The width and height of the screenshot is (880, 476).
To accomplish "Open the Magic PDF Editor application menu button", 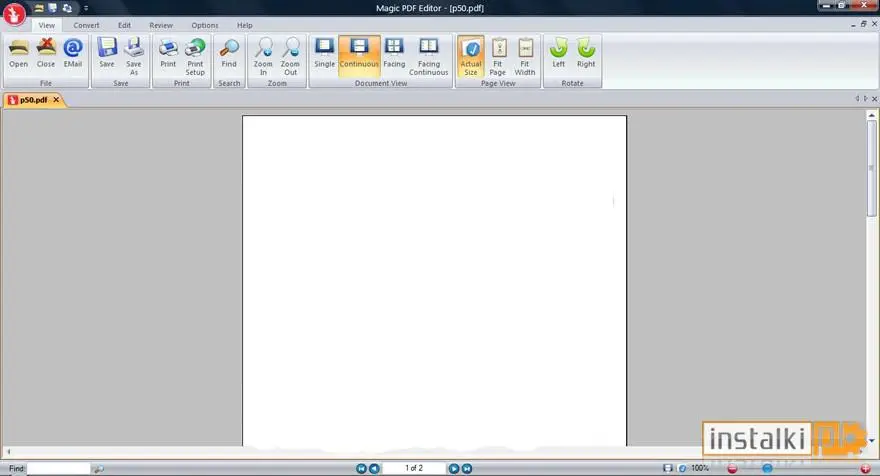I will tap(14, 13).
